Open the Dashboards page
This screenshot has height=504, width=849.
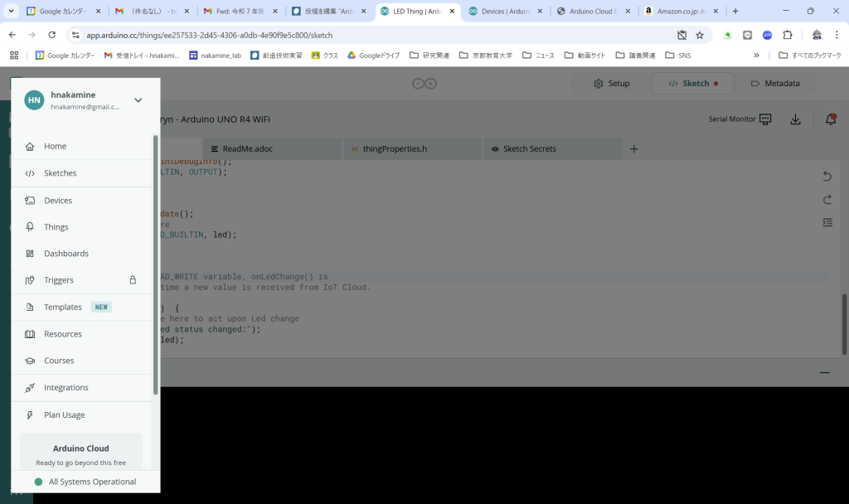(65, 254)
